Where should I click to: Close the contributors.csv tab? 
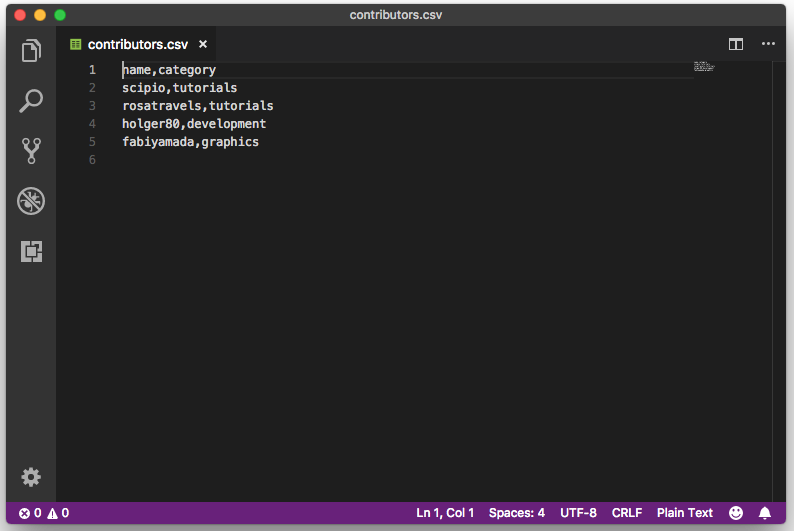pyautogui.click(x=203, y=44)
